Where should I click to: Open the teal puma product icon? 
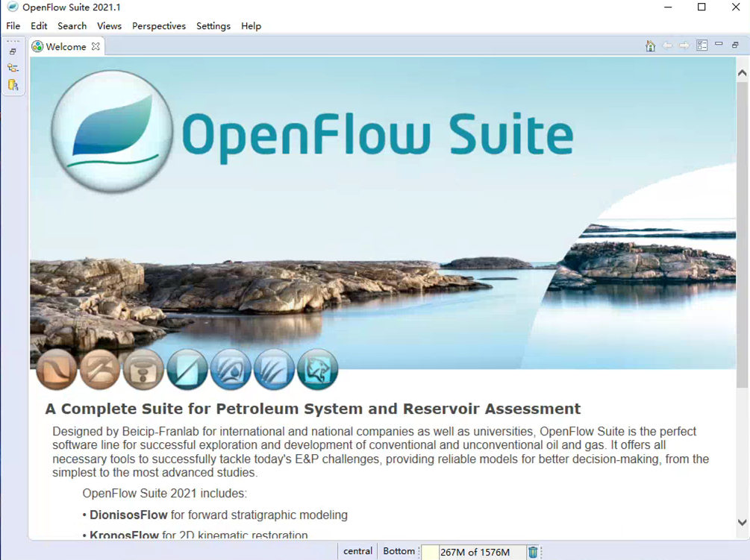point(318,369)
